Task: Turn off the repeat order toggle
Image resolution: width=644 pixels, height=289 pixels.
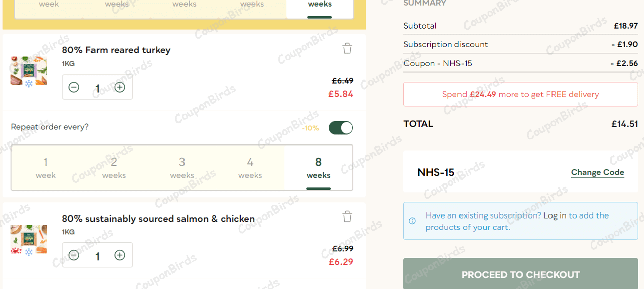Action: tap(341, 128)
